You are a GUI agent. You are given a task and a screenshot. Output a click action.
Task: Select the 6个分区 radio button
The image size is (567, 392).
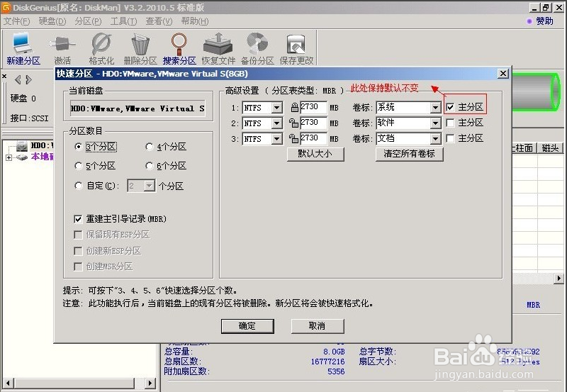(149, 166)
